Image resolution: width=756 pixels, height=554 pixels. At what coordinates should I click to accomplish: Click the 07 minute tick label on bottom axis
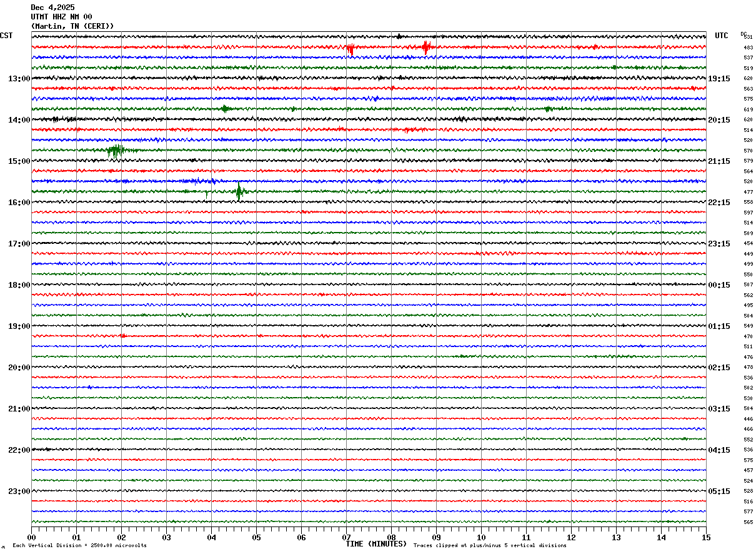[346, 537]
